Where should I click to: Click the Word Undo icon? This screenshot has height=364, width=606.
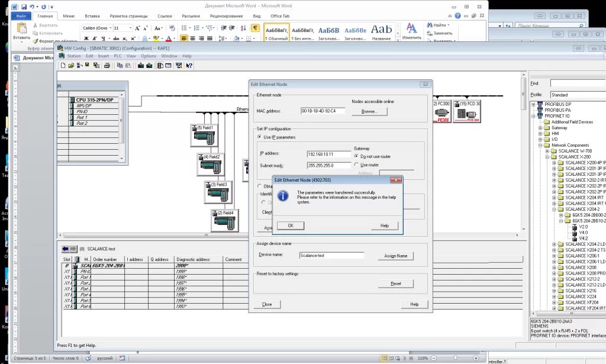[x=32, y=7]
